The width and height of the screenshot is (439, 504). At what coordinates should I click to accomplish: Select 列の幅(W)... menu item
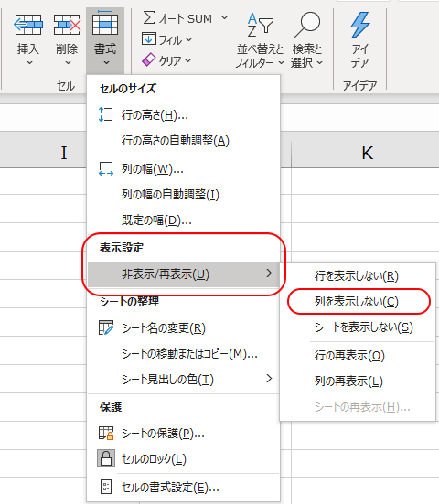click(x=184, y=168)
